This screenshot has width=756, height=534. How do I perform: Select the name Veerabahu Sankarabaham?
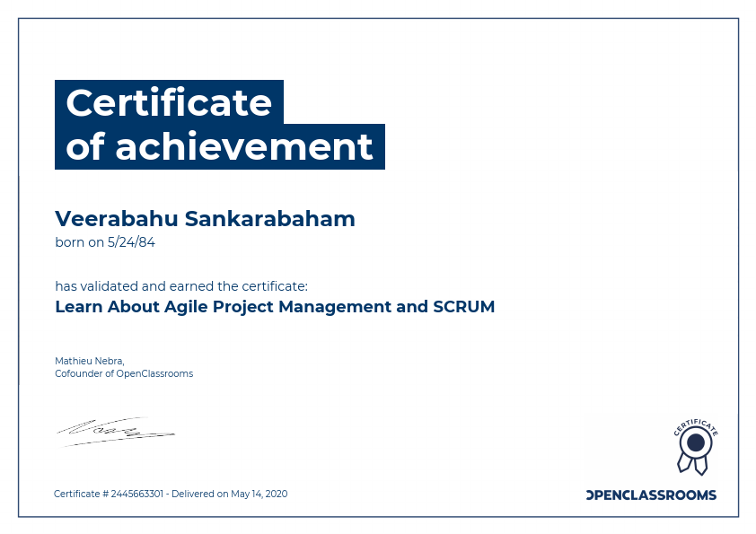click(x=205, y=219)
